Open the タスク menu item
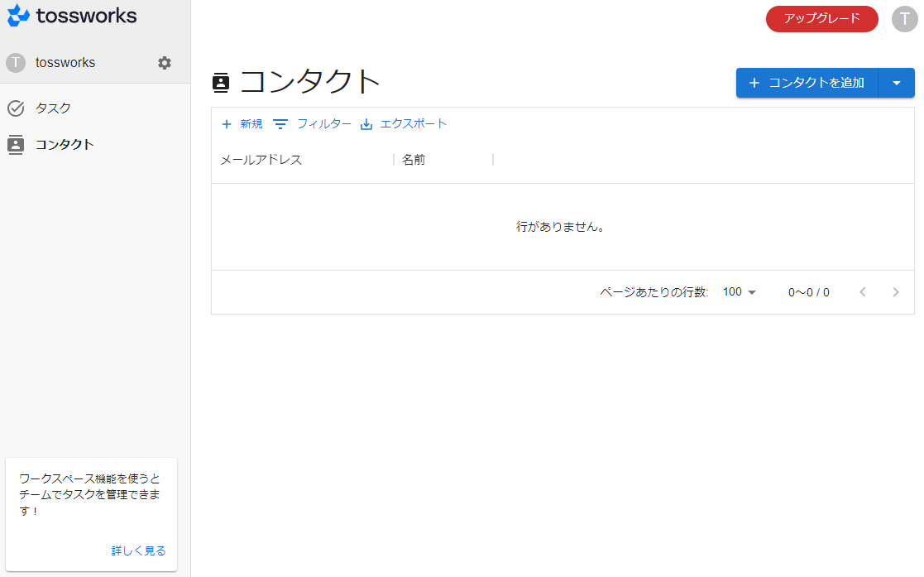The image size is (924, 577). pos(53,108)
